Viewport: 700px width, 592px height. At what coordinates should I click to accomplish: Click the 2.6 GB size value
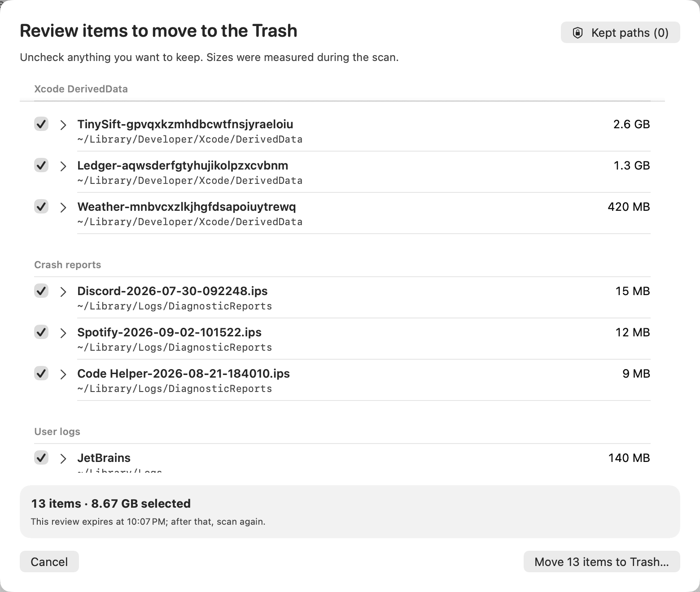click(631, 124)
